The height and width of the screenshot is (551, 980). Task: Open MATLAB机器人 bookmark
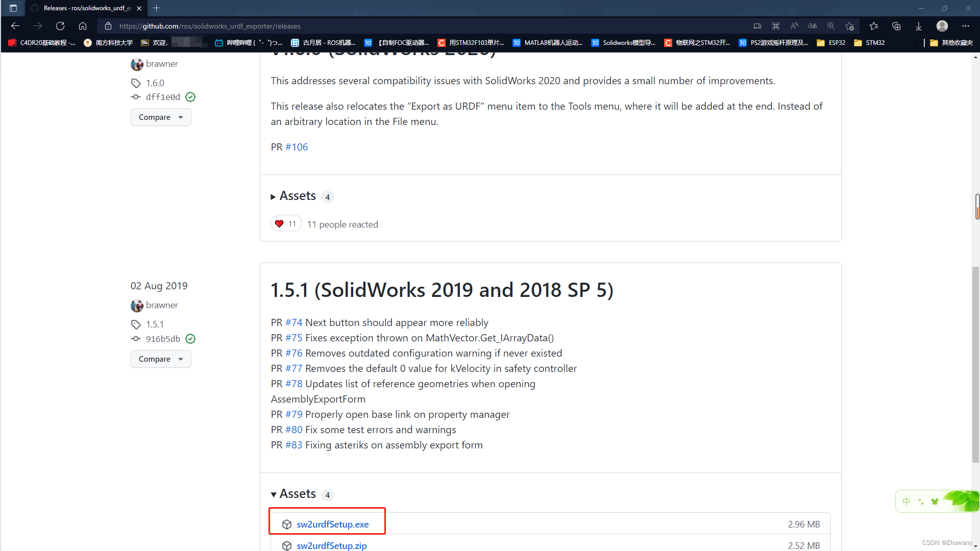[x=547, y=43]
